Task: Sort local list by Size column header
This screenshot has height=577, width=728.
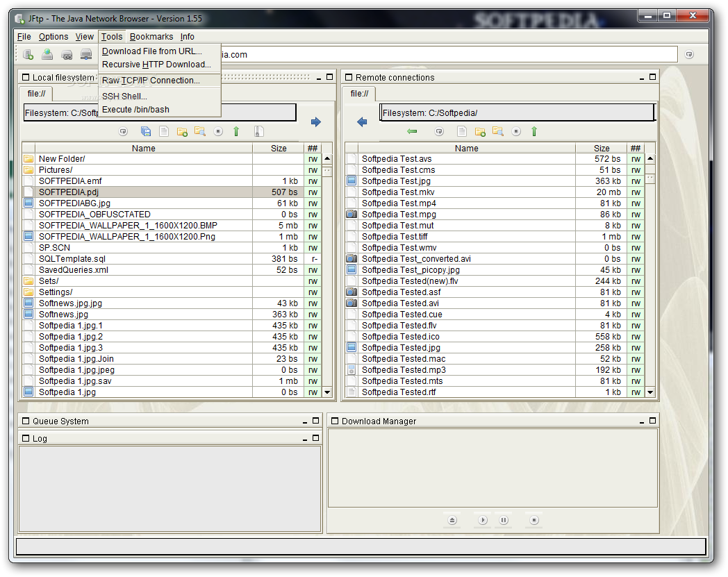Action: pyautogui.click(x=279, y=148)
